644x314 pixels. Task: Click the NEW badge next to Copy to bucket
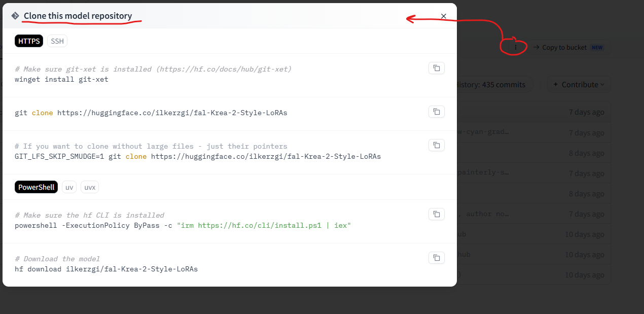597,47
